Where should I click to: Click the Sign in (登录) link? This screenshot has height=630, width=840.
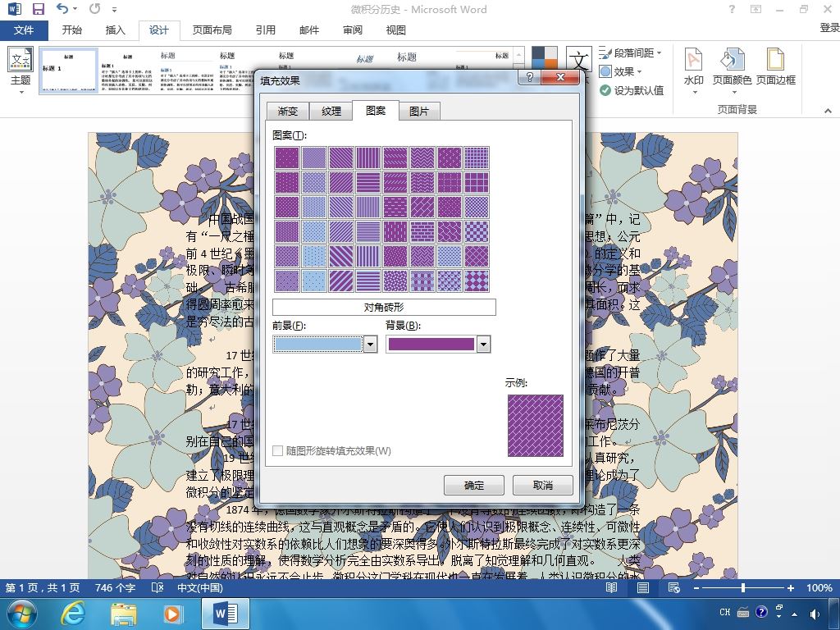point(829,27)
